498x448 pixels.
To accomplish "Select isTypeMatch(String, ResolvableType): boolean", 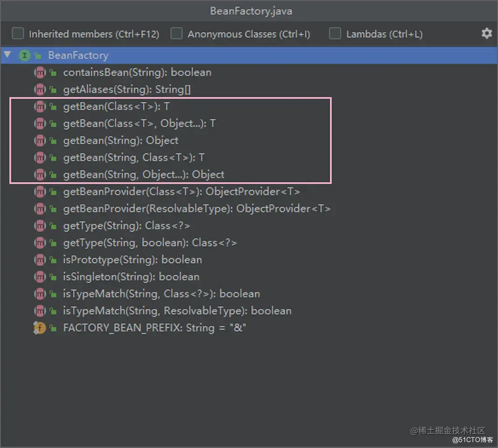I will pyautogui.click(x=177, y=311).
